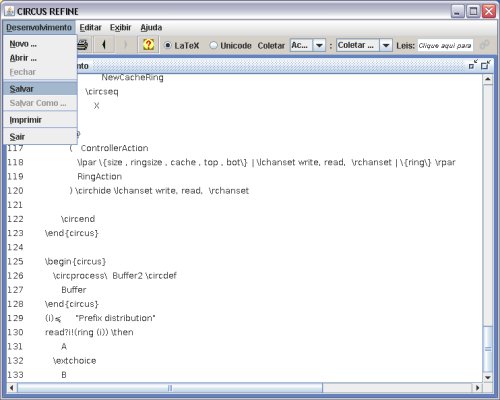Click the link icon right of Leis field
Viewport: 500px width, 400px height.
click(x=485, y=45)
